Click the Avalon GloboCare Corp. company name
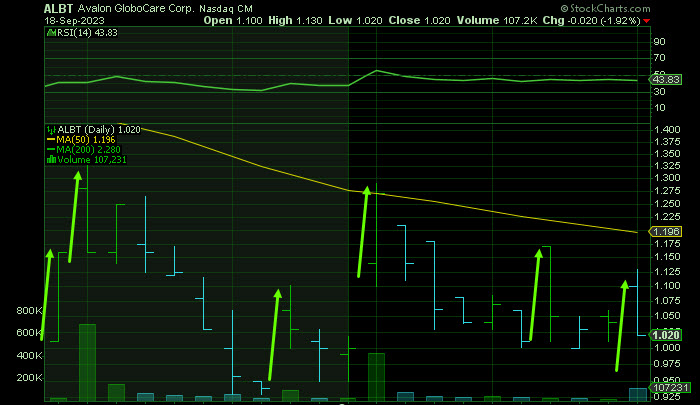 tap(136, 8)
